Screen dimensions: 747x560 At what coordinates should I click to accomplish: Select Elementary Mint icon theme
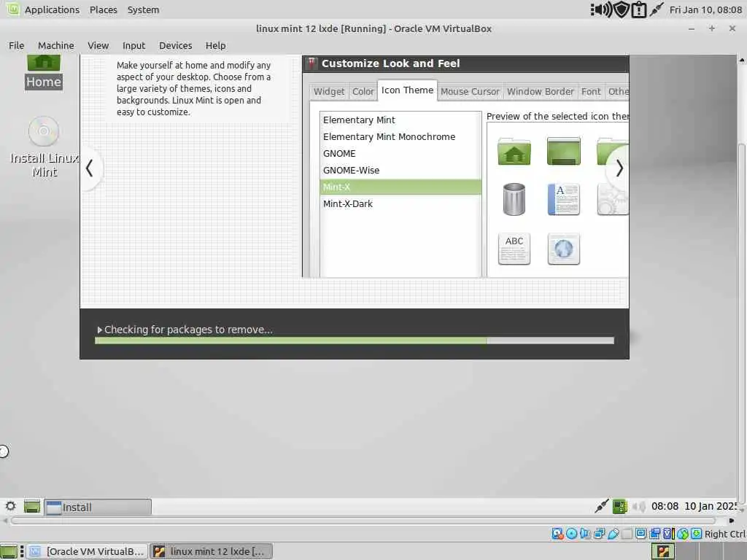tap(400, 120)
